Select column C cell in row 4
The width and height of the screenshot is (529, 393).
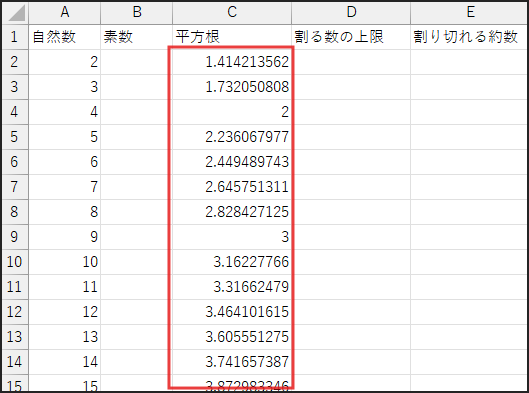pyautogui.click(x=232, y=112)
